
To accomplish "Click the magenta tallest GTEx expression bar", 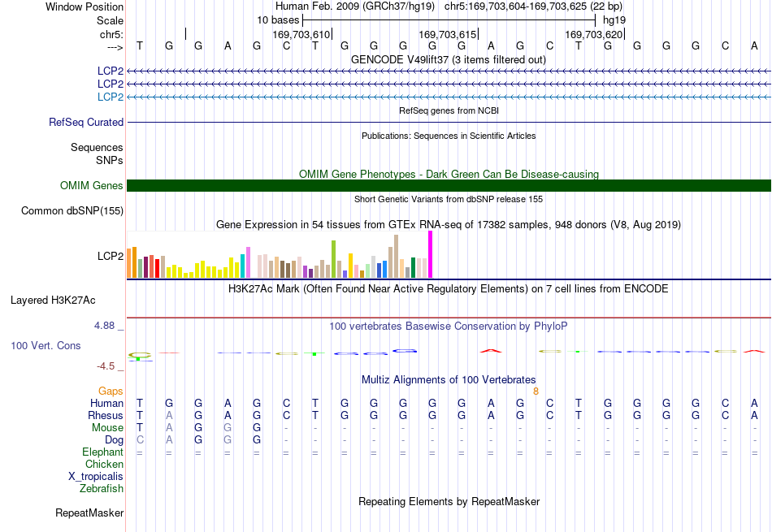I will coord(431,254).
